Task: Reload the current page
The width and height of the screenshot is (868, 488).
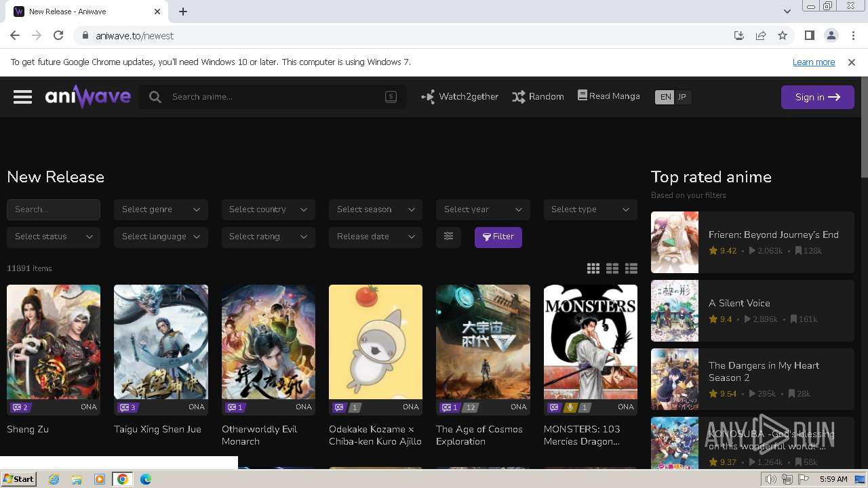Action: point(58,35)
